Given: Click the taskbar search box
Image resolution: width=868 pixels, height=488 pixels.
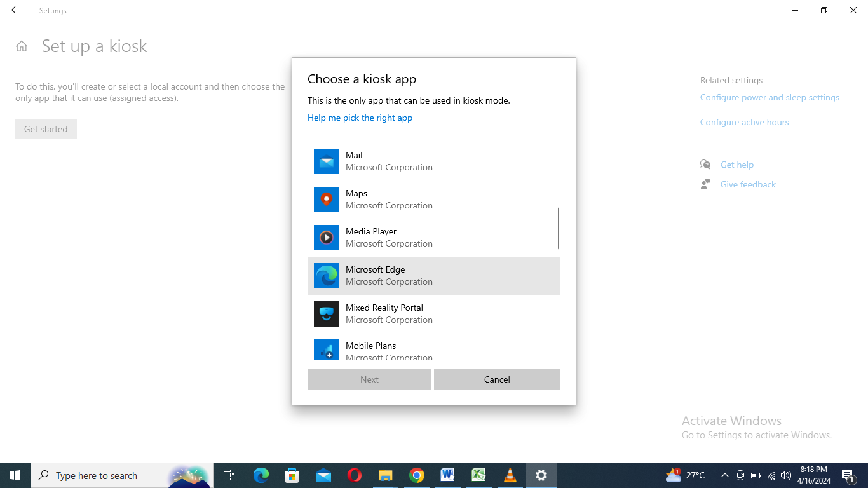Looking at the screenshot, I should click(102, 475).
